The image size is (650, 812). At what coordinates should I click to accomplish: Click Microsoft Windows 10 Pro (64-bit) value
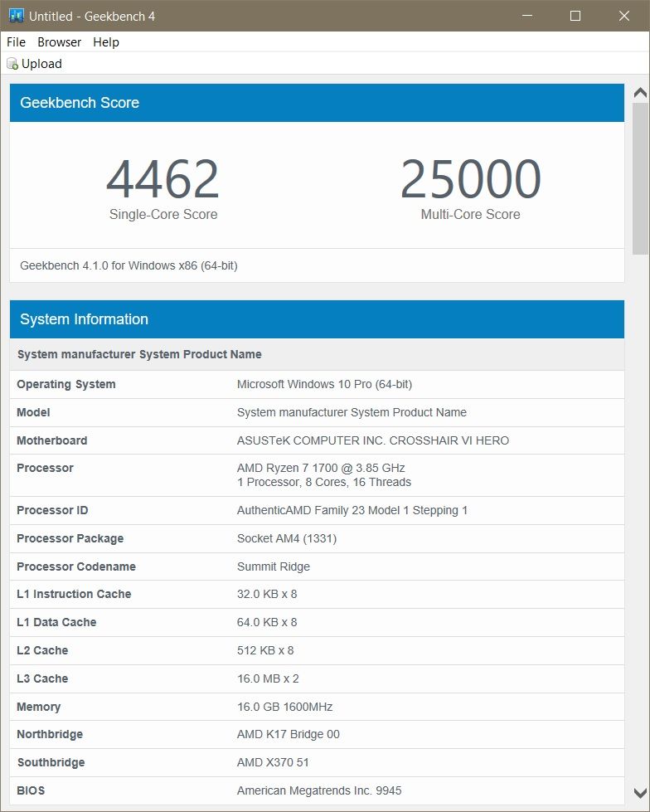point(324,384)
